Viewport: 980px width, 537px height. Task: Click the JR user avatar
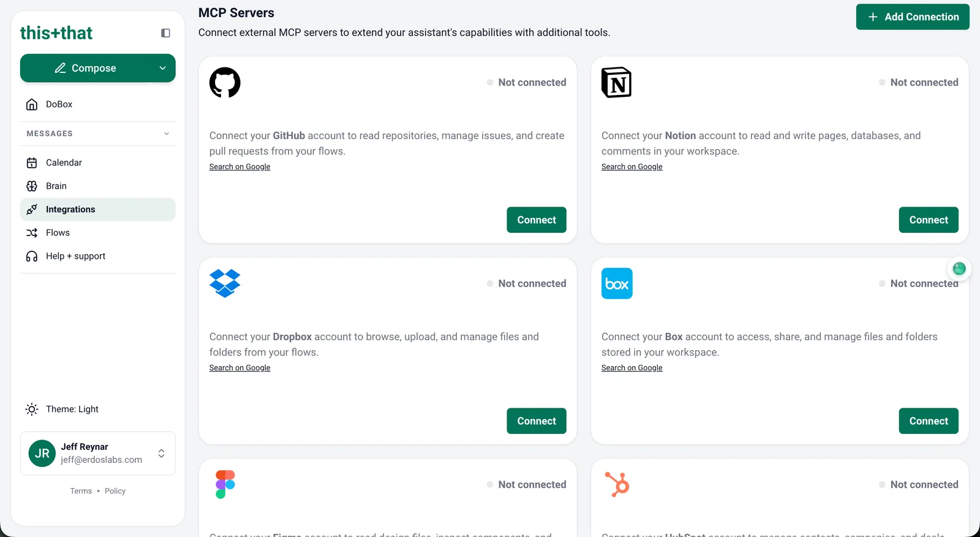click(x=42, y=454)
